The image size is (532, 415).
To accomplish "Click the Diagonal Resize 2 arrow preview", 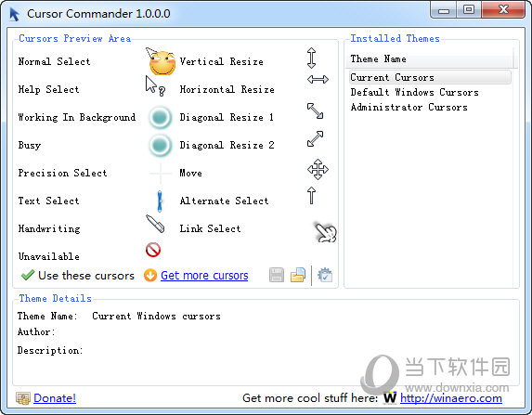I will click(x=315, y=138).
